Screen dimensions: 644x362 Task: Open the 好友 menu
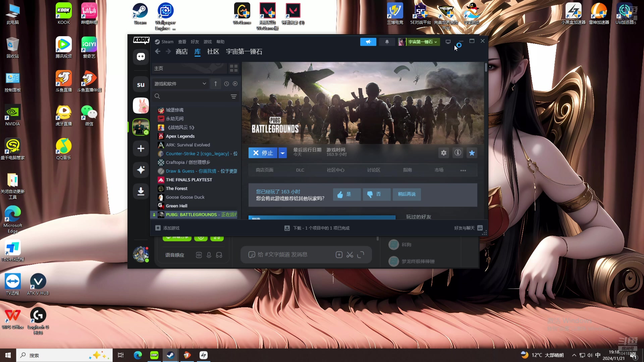(195, 42)
